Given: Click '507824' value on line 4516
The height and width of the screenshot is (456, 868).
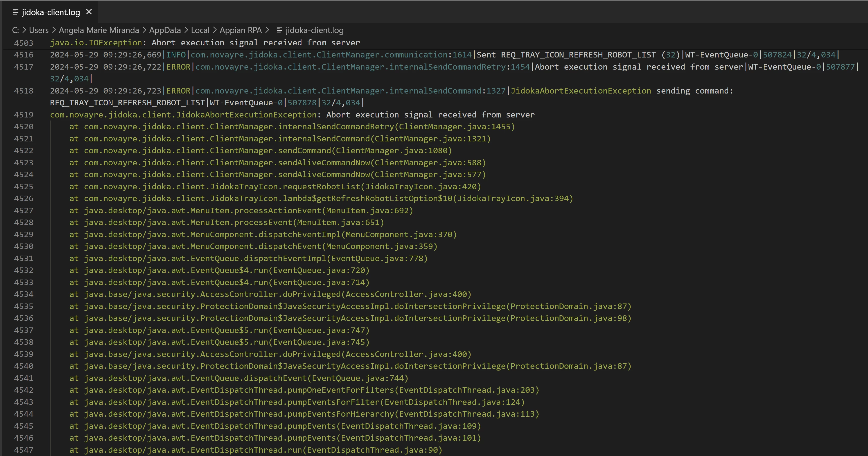Looking at the screenshot, I should pos(777,55).
